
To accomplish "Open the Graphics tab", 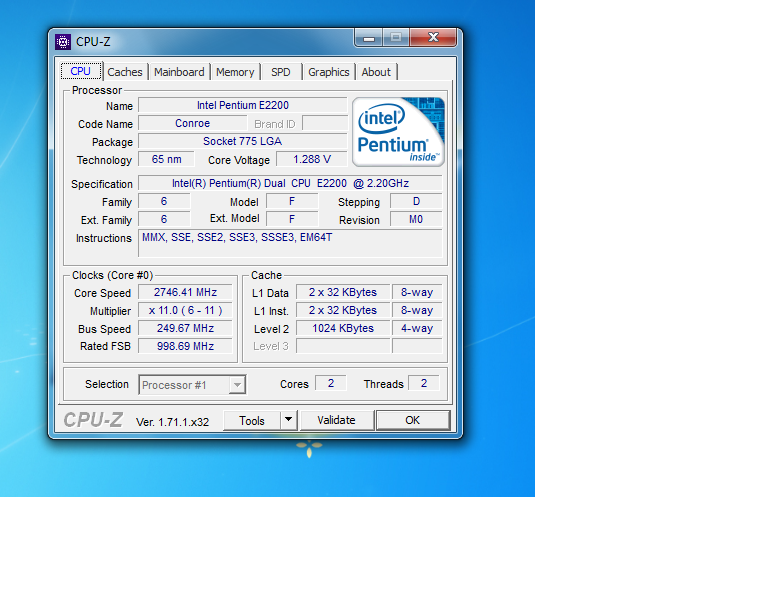I will tap(329, 72).
